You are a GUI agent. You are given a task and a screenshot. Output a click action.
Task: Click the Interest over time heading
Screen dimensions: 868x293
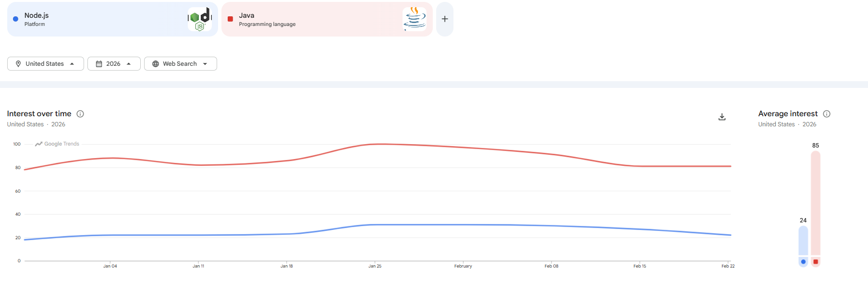coord(39,114)
